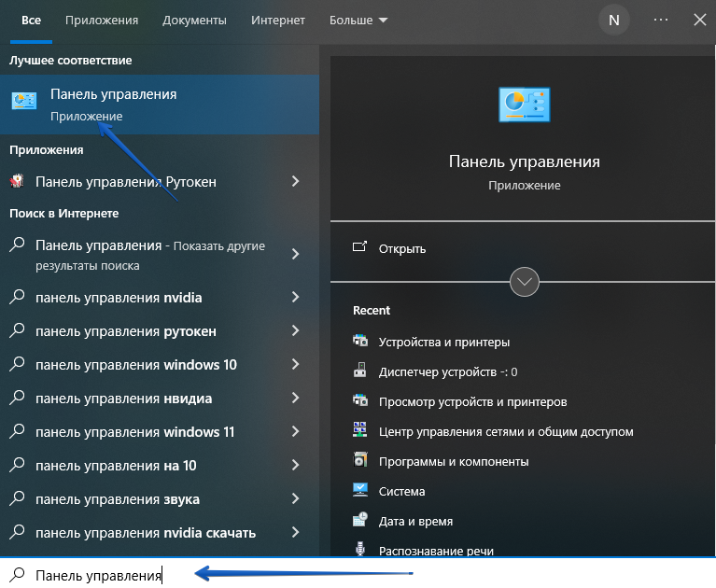Expand the Больше dropdown filter
This screenshot has height=588, width=716.
(359, 20)
